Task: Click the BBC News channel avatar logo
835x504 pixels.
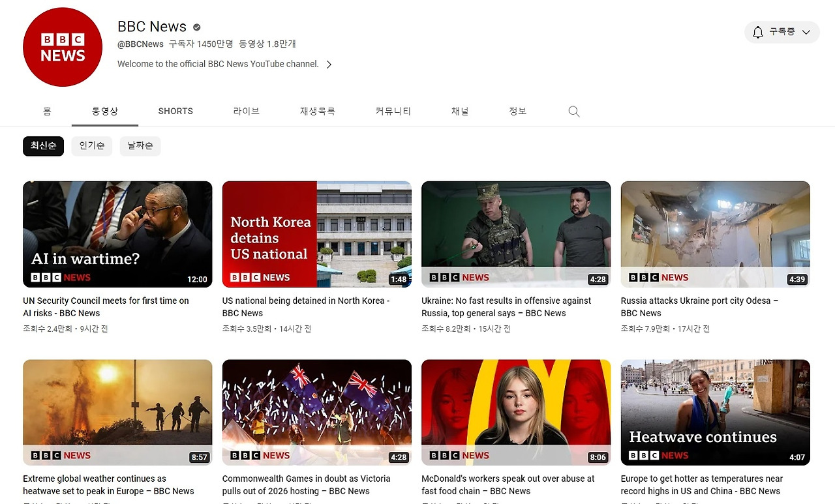Action: click(63, 47)
